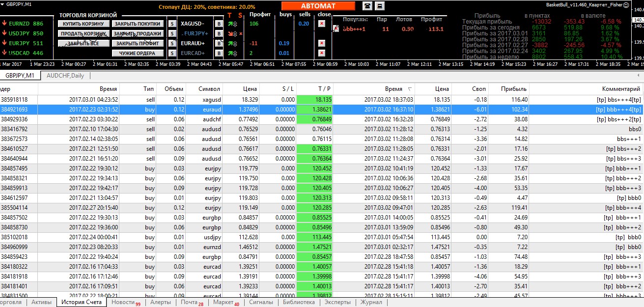Open the Библиотека tab
Image resolution: width=644 pixels, height=307 pixels.
(299, 302)
